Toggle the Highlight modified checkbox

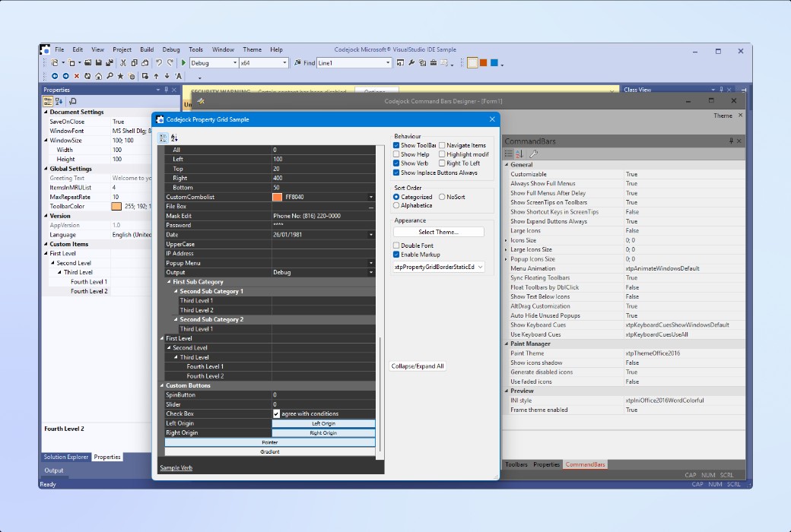coord(442,154)
